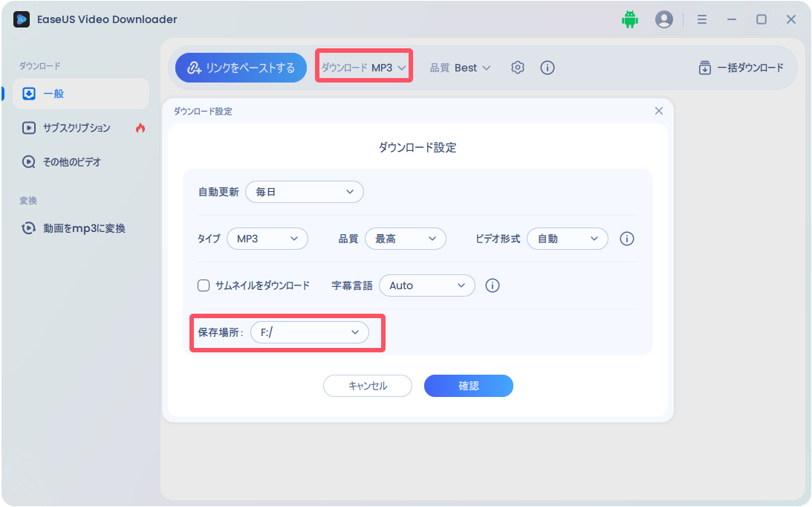
Task: Open the 自動更新 frequency dropdown
Action: click(304, 192)
